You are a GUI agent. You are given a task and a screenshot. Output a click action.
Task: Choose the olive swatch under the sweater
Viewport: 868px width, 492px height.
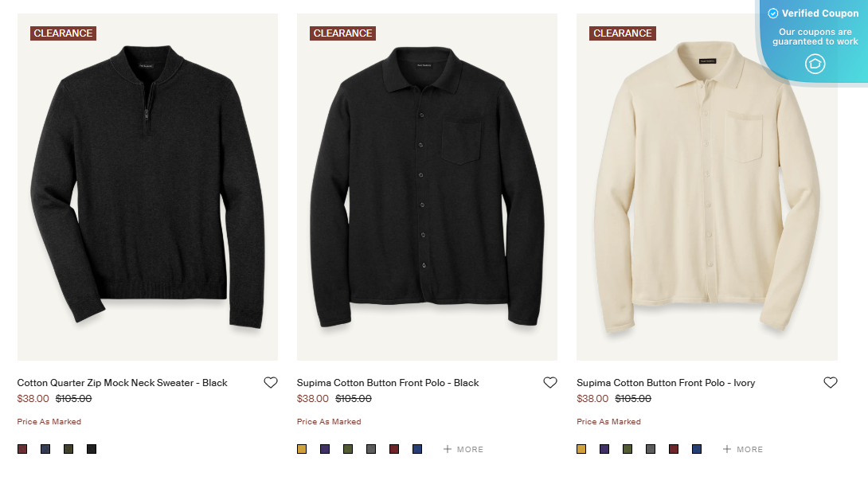click(67, 448)
